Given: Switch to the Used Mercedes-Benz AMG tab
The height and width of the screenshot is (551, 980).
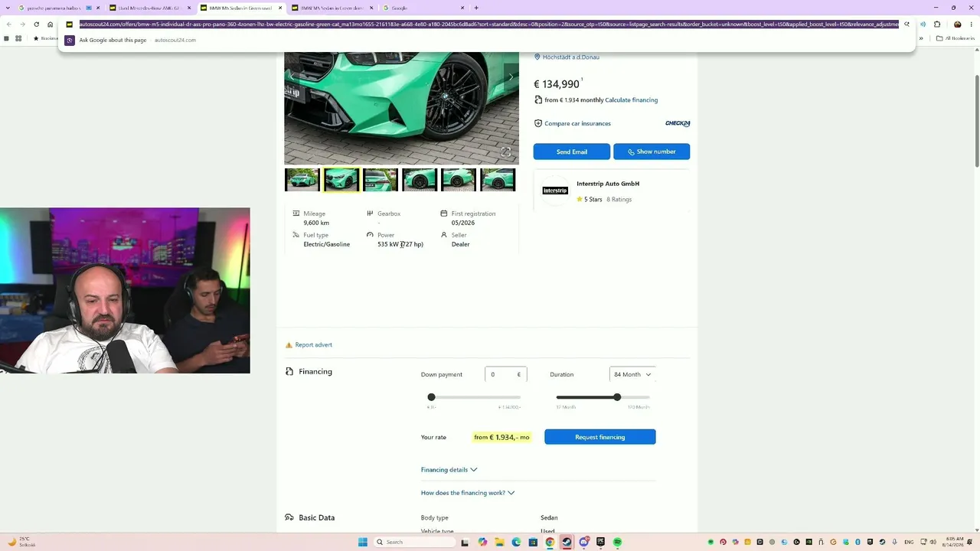Looking at the screenshot, I should [x=149, y=8].
